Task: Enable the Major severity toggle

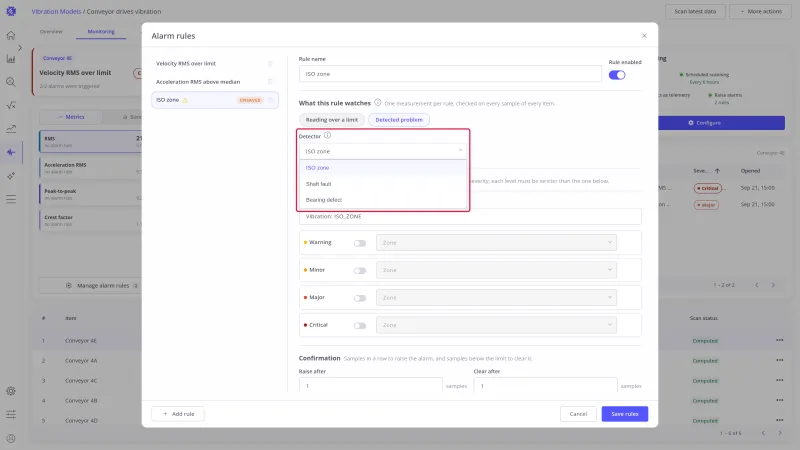Action: pos(360,298)
